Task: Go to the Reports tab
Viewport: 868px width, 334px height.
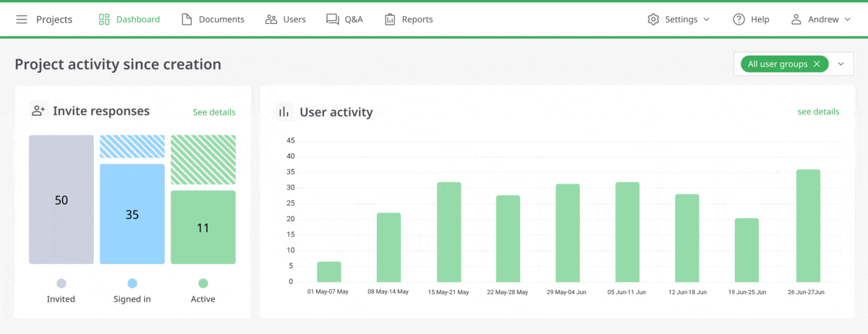Action: point(417,20)
